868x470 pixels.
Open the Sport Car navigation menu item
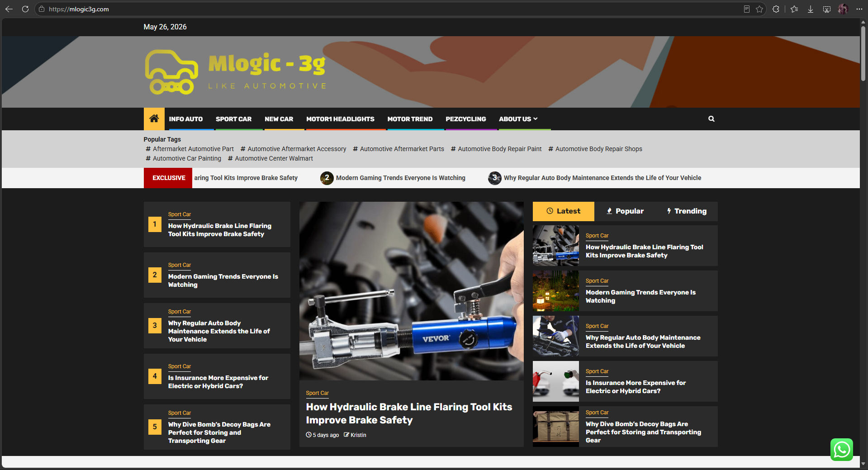click(233, 119)
